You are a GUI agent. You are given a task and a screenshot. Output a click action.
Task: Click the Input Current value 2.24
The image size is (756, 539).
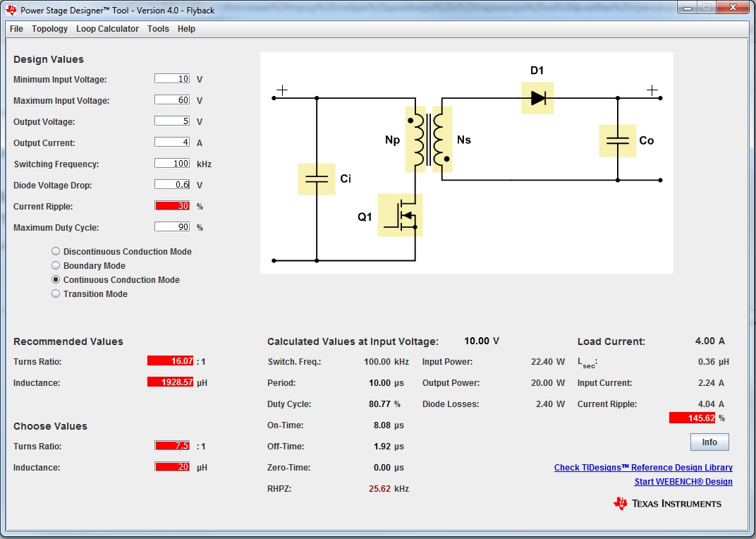pos(707,382)
